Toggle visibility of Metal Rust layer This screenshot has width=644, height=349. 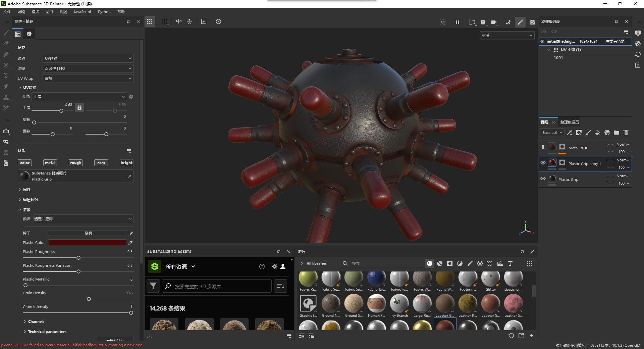click(543, 147)
